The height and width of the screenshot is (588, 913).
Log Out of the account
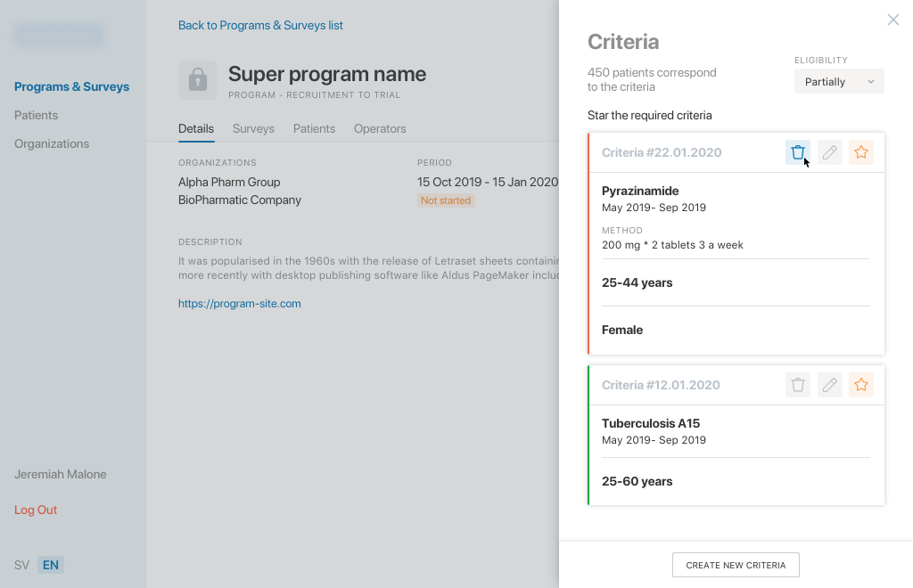(x=36, y=510)
